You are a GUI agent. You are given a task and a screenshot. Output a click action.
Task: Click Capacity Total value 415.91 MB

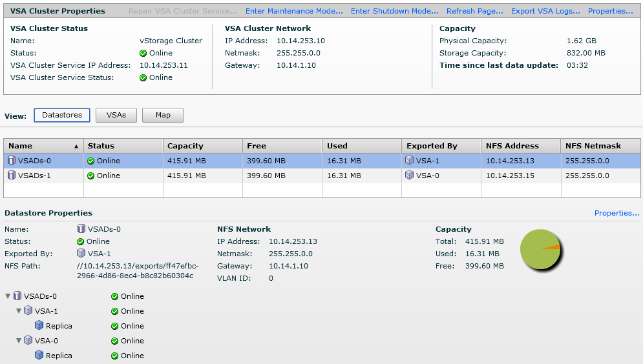click(x=485, y=241)
